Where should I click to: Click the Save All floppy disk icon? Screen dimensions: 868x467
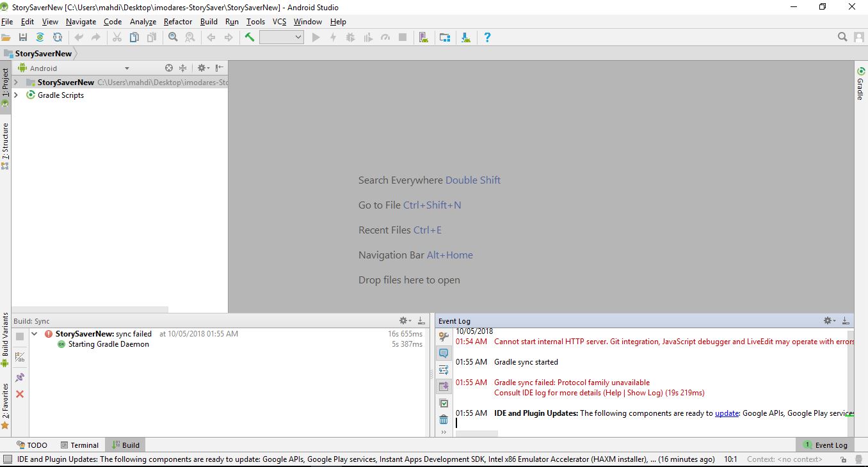click(x=23, y=38)
